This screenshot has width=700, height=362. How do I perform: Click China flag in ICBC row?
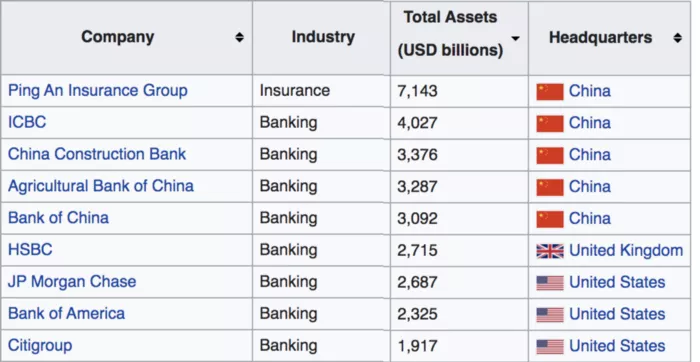click(x=550, y=123)
